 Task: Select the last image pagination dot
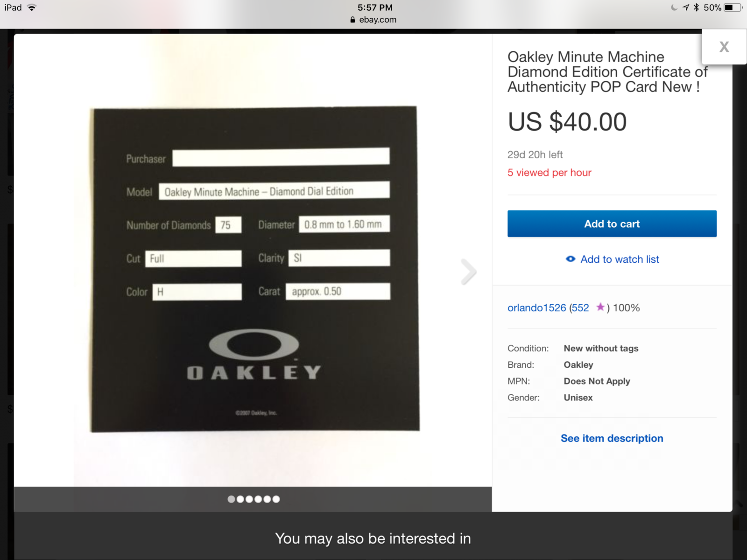pyautogui.click(x=276, y=499)
